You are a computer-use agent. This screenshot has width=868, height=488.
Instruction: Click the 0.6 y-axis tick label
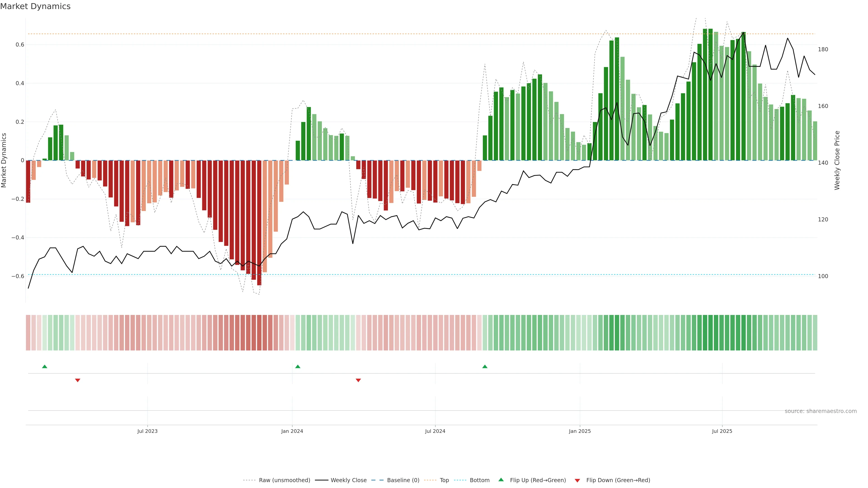(x=20, y=45)
